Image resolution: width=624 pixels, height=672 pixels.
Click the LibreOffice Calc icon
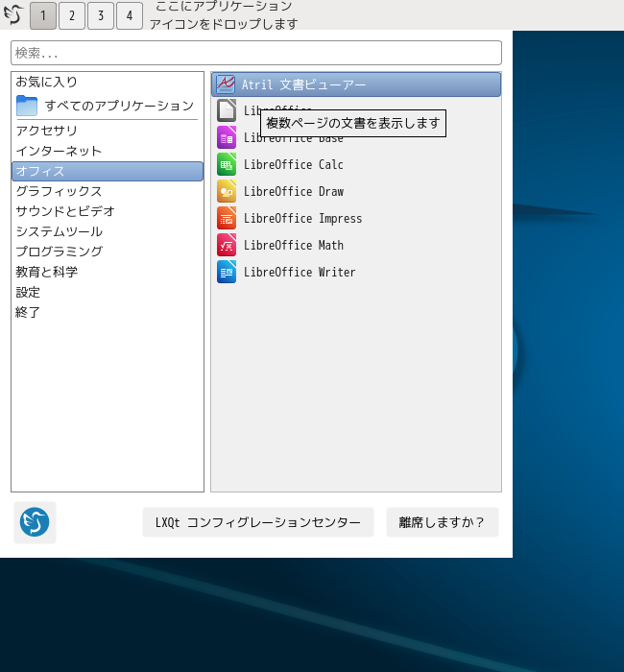coord(227,164)
